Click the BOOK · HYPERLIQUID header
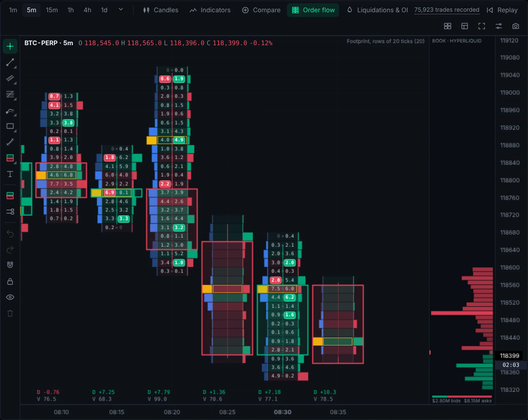The height and width of the screenshot is (420, 528). click(457, 41)
